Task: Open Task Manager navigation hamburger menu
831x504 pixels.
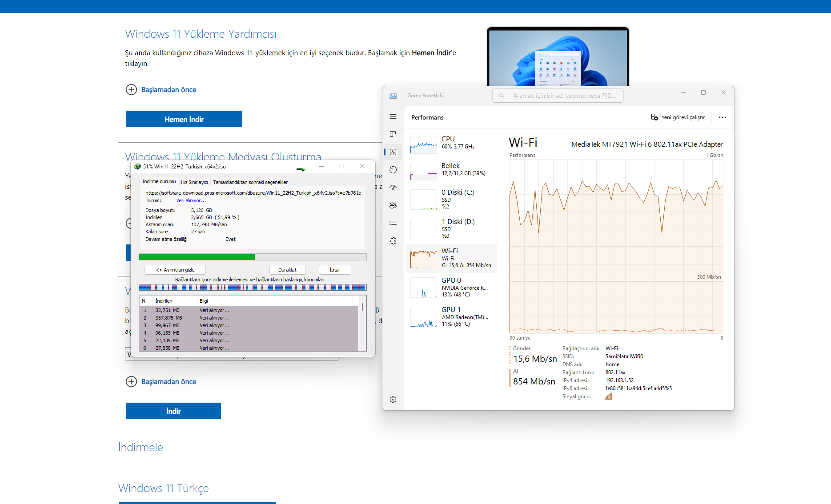Action: (x=393, y=116)
